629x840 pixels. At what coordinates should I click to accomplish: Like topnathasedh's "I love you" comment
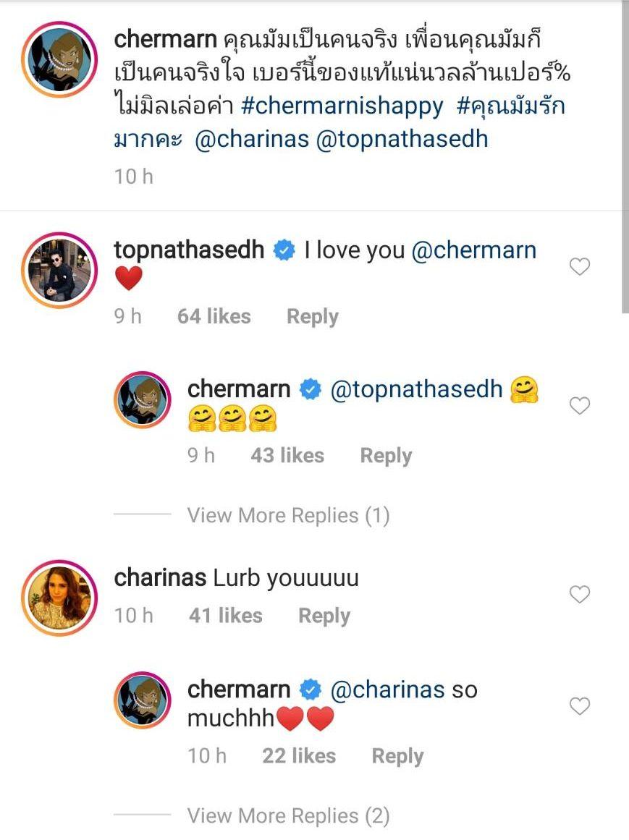pos(580,268)
